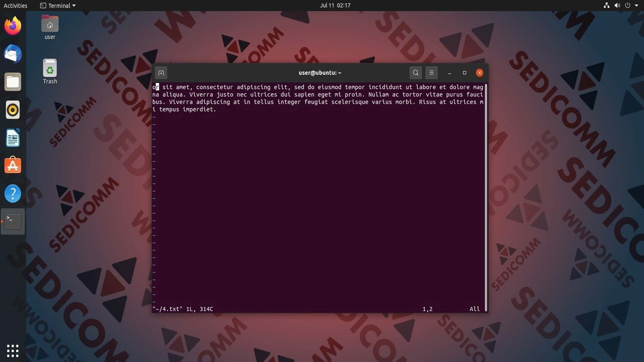
Task: Expand the system menu arrow
Action: point(637,5)
